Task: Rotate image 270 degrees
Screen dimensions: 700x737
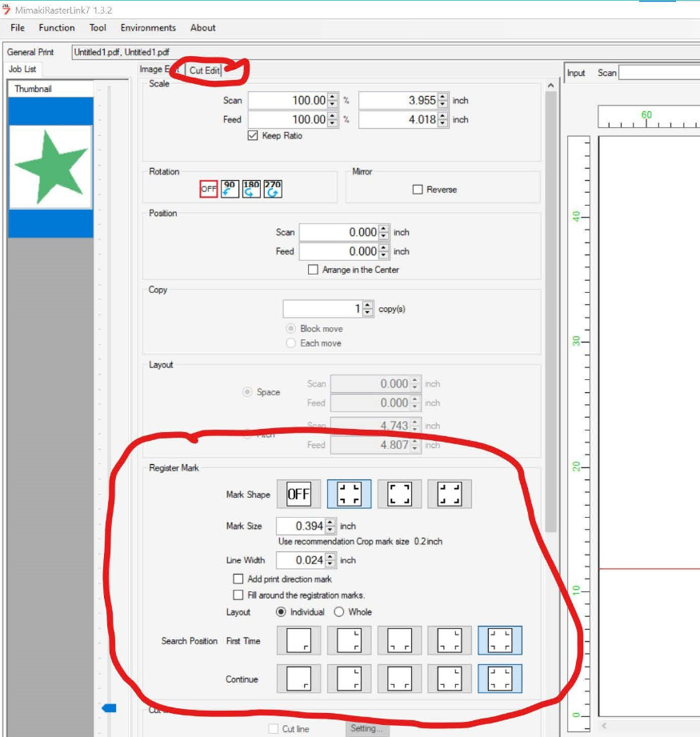Action: (x=273, y=189)
